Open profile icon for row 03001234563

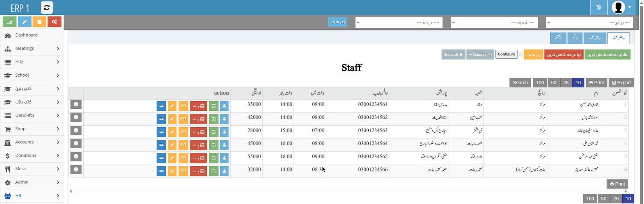225,132
